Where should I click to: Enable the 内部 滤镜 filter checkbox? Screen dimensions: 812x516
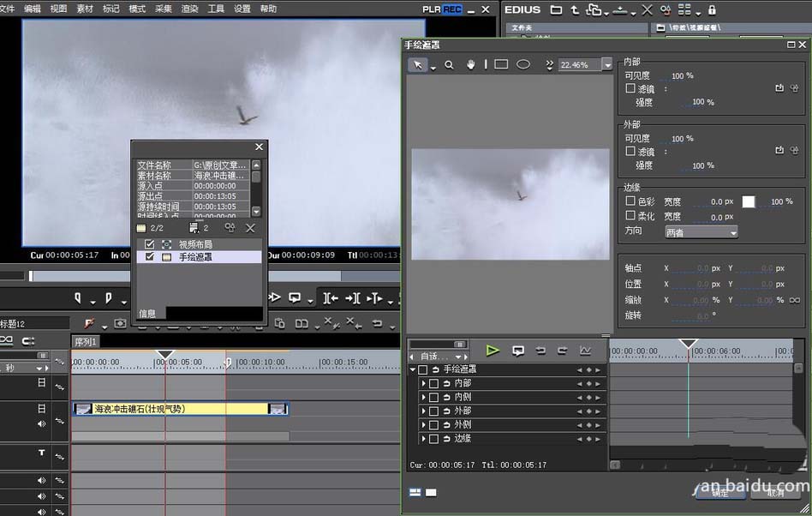tap(630, 88)
